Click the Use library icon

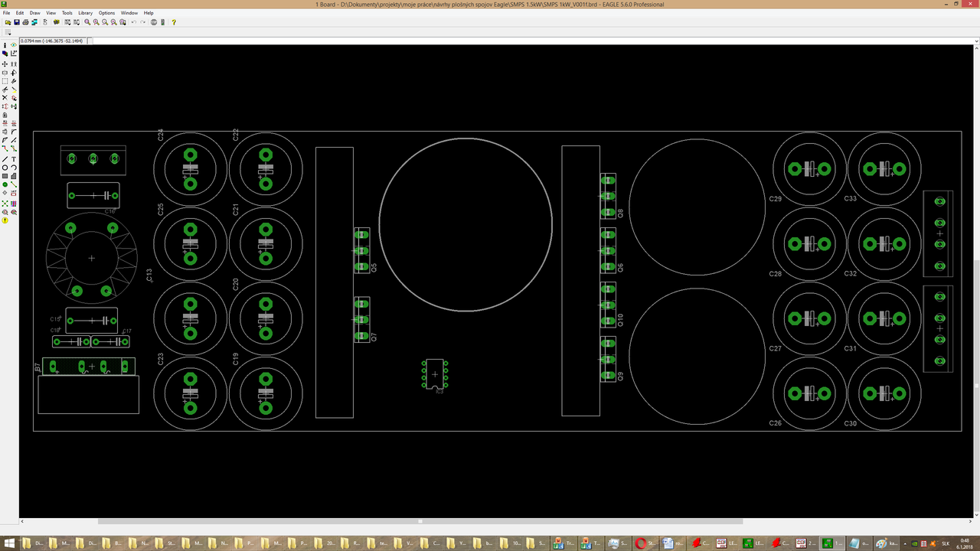57,22
